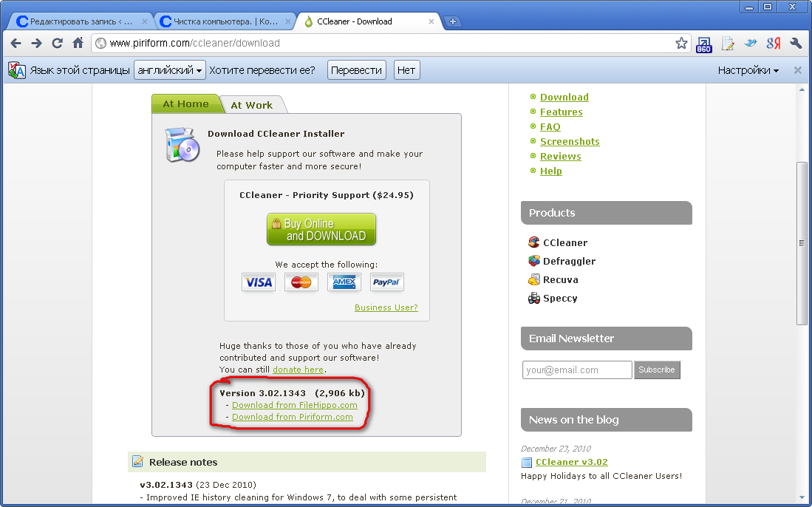Decline translation with the Нет button
Screen dimensions: 812x507
pyautogui.click(x=406, y=70)
